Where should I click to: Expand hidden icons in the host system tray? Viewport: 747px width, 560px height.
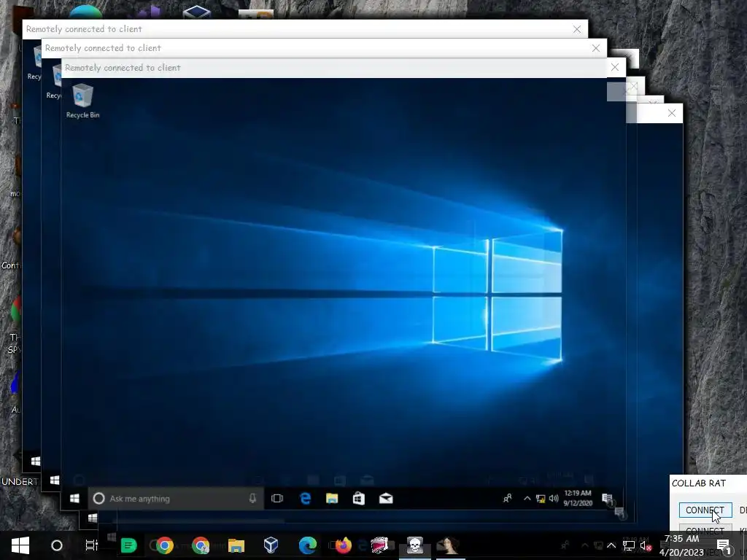click(x=611, y=545)
